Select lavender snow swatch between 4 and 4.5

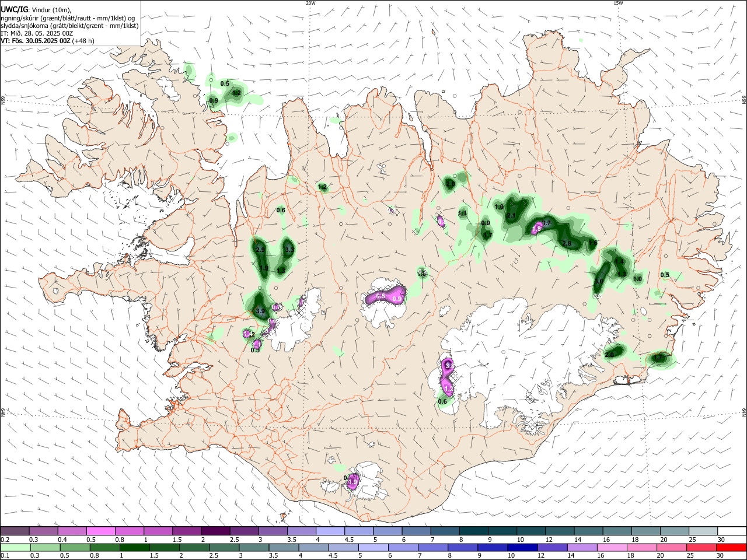pyautogui.click(x=330, y=531)
